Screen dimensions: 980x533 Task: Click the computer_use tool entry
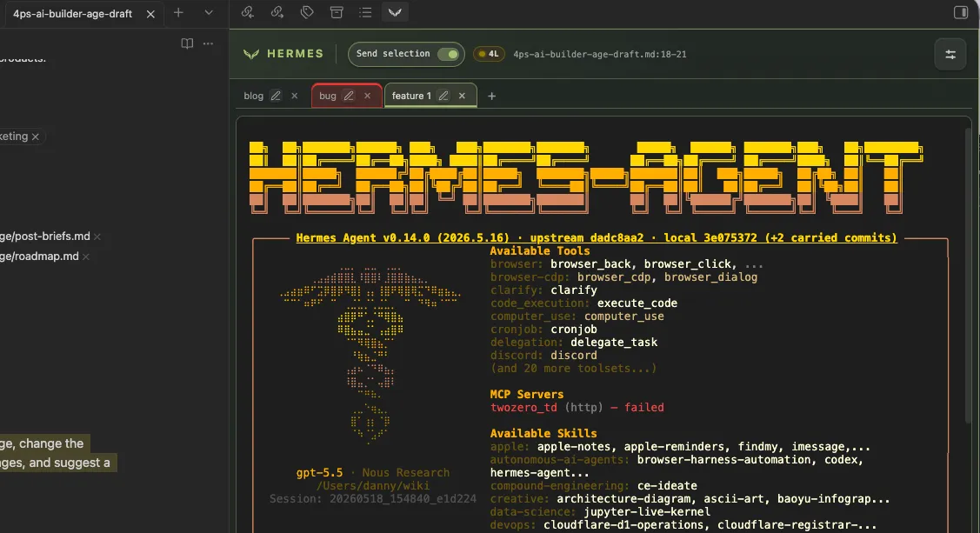(x=623, y=316)
